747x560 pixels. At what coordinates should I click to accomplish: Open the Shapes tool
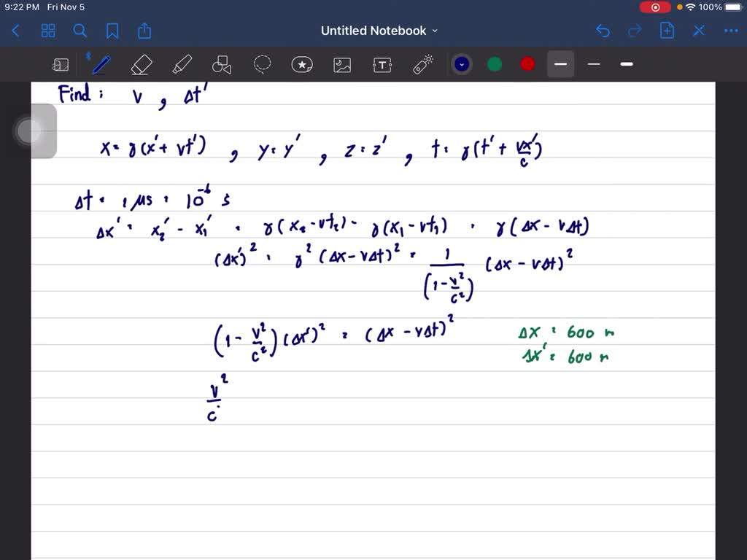tap(221, 64)
